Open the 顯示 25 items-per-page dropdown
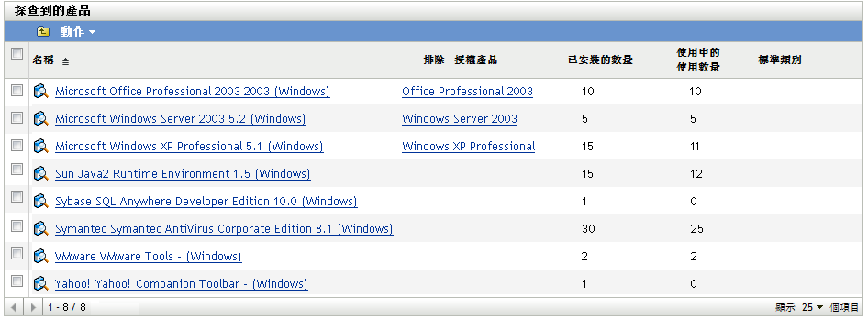 pyautogui.click(x=812, y=307)
